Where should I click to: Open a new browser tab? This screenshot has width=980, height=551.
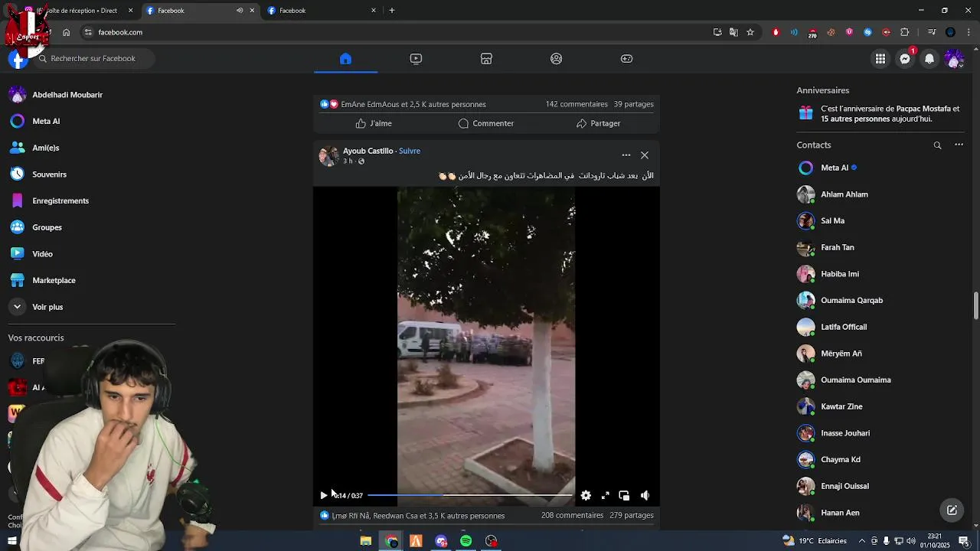coord(392,11)
